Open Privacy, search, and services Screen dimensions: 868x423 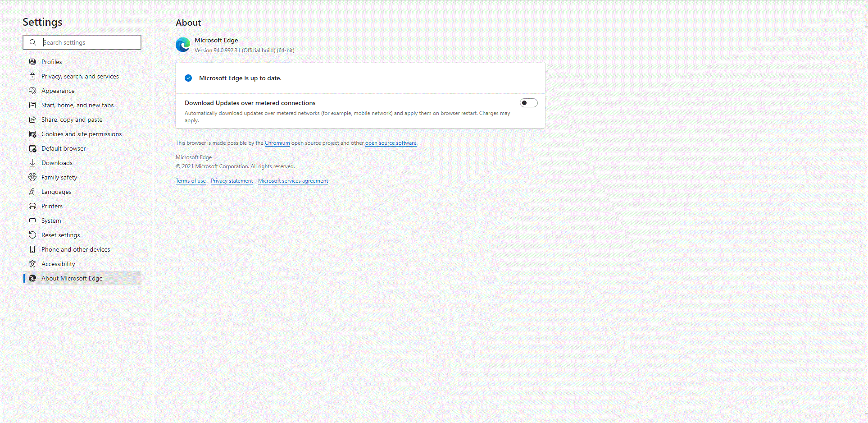click(82, 76)
